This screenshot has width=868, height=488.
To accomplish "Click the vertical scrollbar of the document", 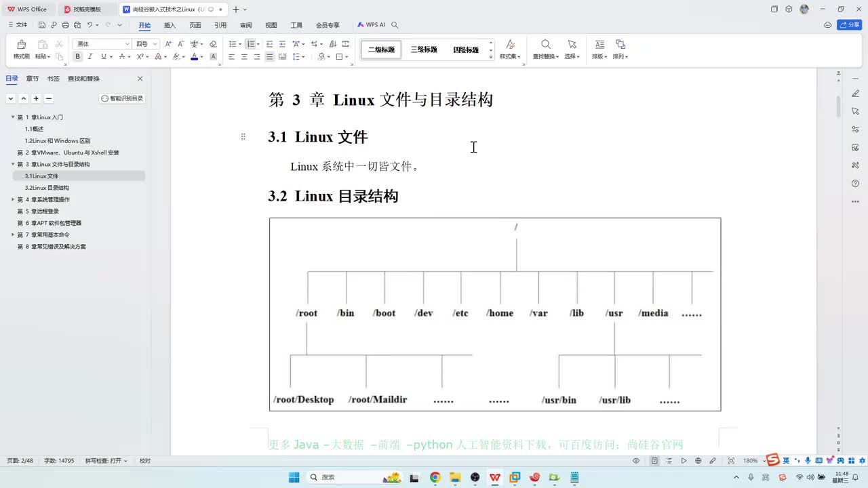I will coord(839,106).
